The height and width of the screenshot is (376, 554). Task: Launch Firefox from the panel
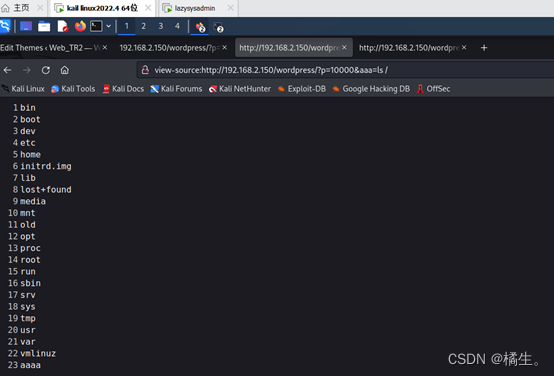(80, 26)
